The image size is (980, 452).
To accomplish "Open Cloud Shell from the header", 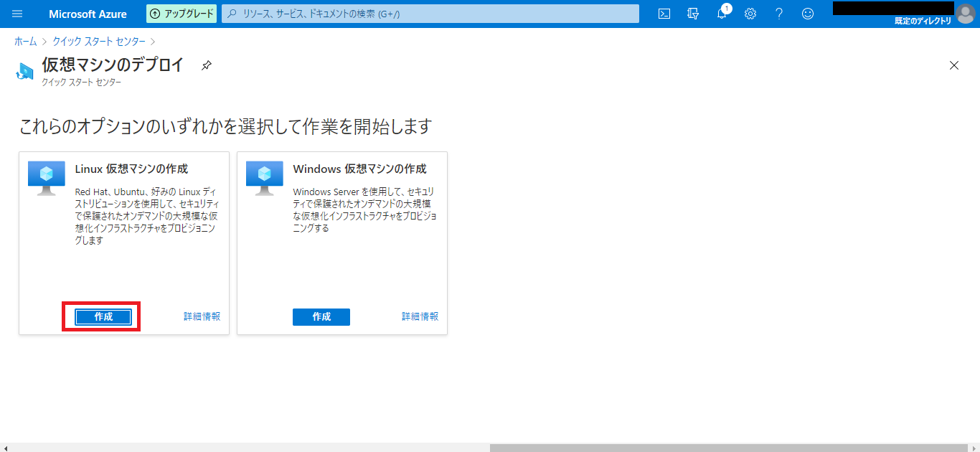I will point(664,14).
